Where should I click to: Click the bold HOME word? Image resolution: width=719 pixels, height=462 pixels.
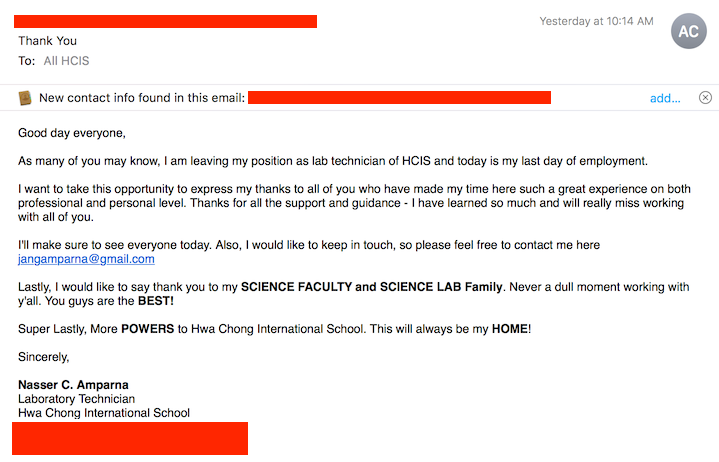510,329
